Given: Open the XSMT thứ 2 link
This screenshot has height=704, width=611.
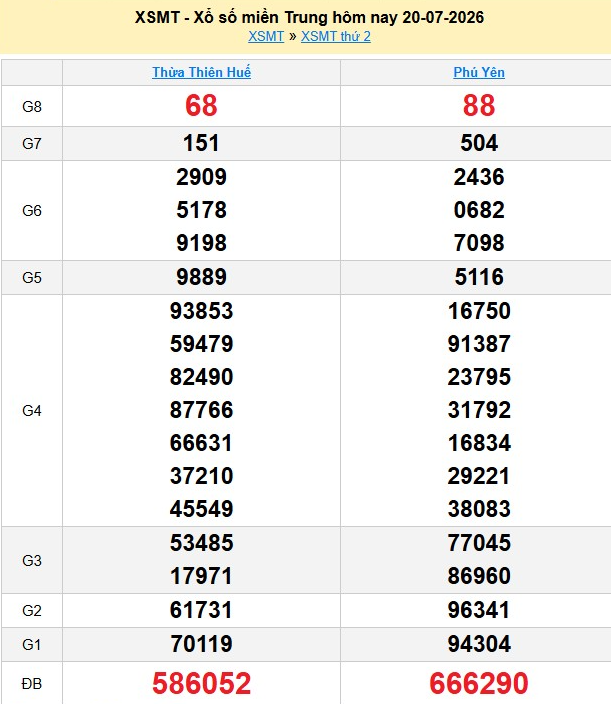Looking at the screenshot, I should pyautogui.click(x=336, y=36).
